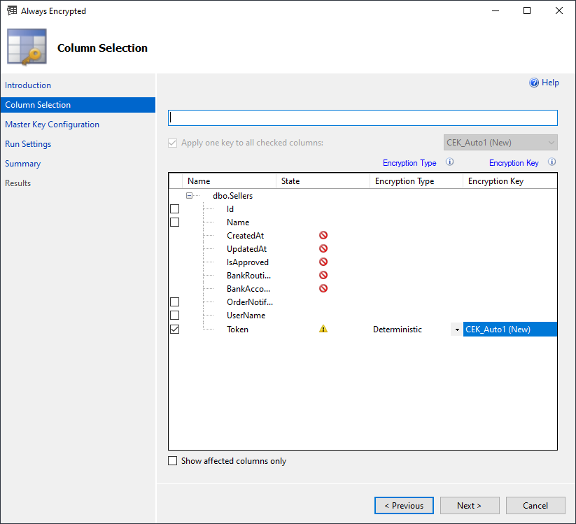Check the UserName column checkbox
The width and height of the screenshot is (576, 524).
click(174, 315)
